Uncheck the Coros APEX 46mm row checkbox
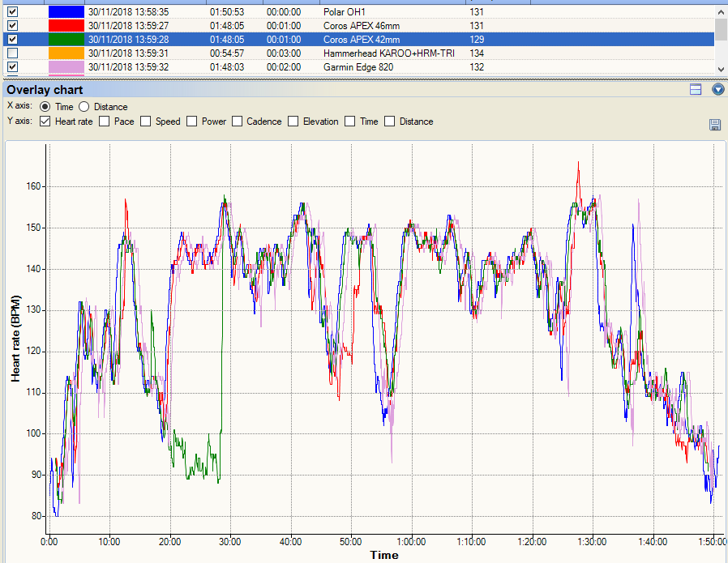Viewport: 728px width, 563px height. pyautogui.click(x=12, y=25)
